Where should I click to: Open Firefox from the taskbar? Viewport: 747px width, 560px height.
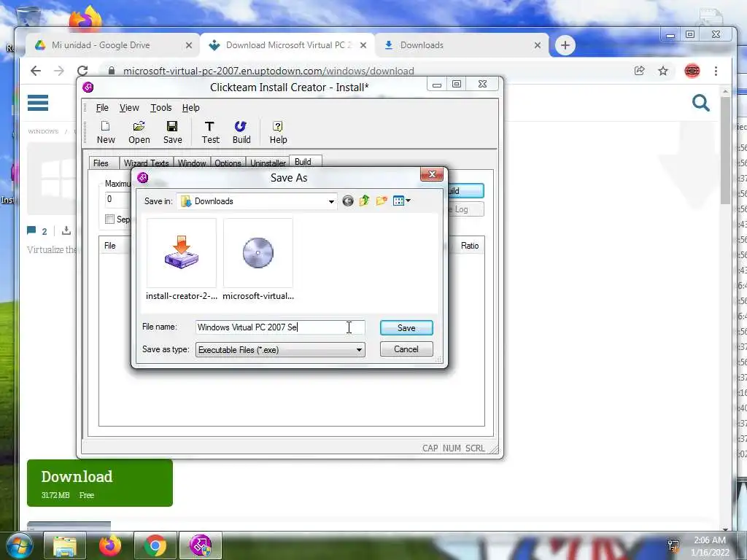[110, 545]
